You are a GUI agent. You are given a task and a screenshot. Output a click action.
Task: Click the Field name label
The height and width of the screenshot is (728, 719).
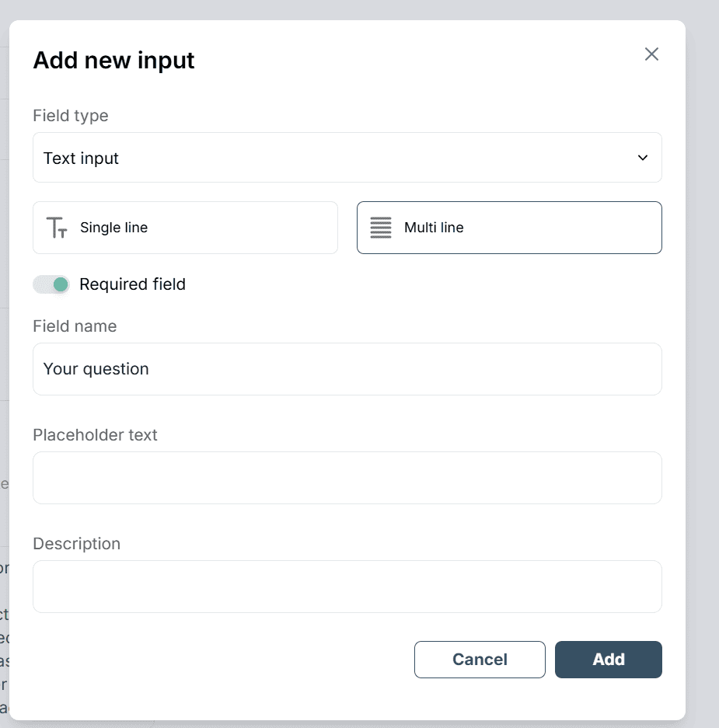[75, 326]
